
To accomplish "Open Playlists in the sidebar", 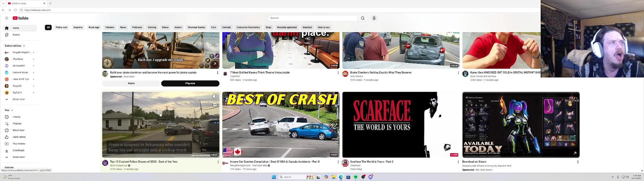I will pyautogui.click(x=20, y=124).
